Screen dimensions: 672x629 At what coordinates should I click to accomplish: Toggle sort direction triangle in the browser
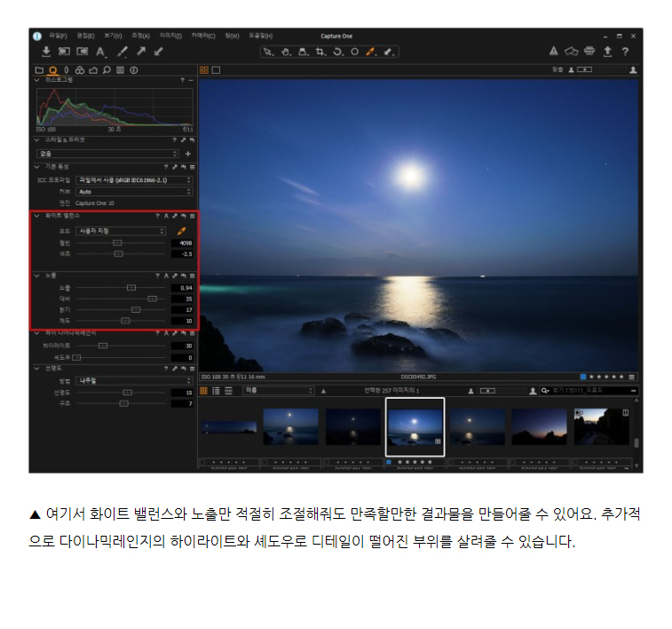click(x=323, y=391)
